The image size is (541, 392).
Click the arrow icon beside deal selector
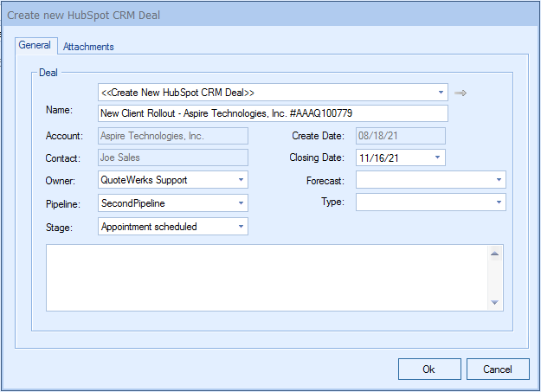pyautogui.click(x=460, y=93)
